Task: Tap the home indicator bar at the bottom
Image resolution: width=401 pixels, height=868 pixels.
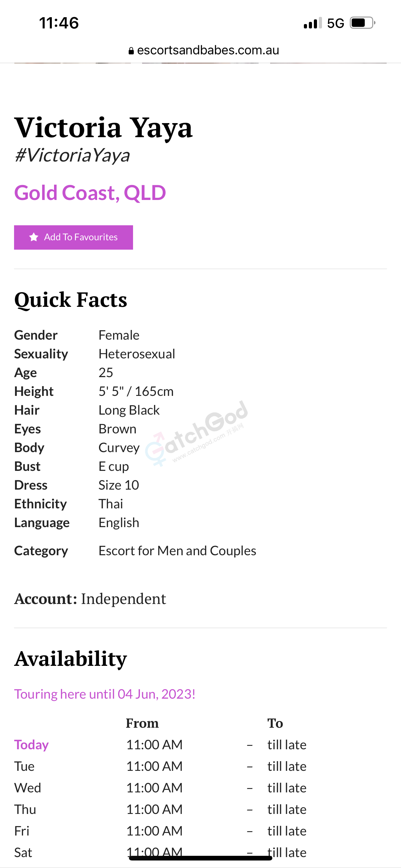Action: coord(200,858)
